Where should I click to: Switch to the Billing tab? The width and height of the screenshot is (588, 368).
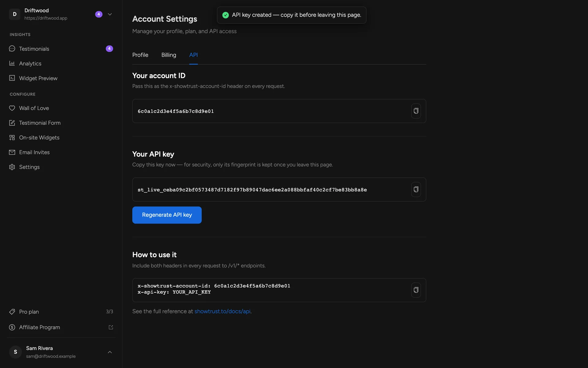pyautogui.click(x=169, y=55)
